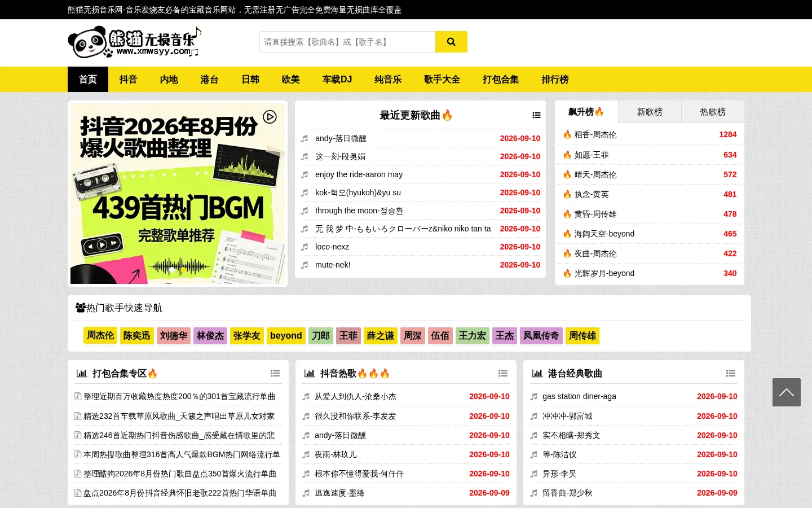Click the bar chart icon in 抖音热歌 header
Screen dimensions: 812x508
coord(310,373)
